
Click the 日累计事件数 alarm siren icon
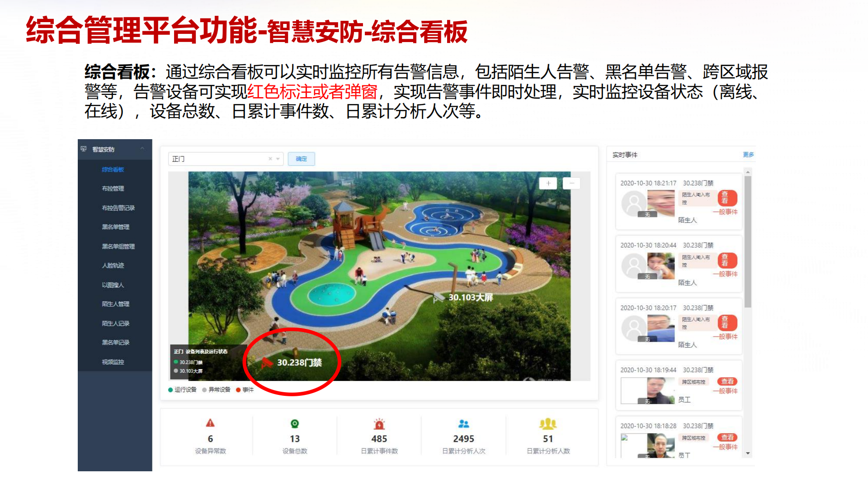tap(379, 423)
